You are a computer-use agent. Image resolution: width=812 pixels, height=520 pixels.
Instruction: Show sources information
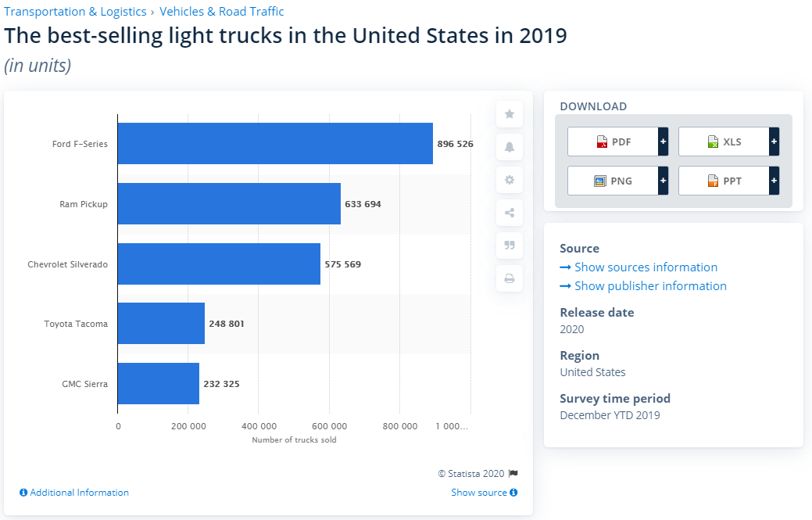(646, 267)
